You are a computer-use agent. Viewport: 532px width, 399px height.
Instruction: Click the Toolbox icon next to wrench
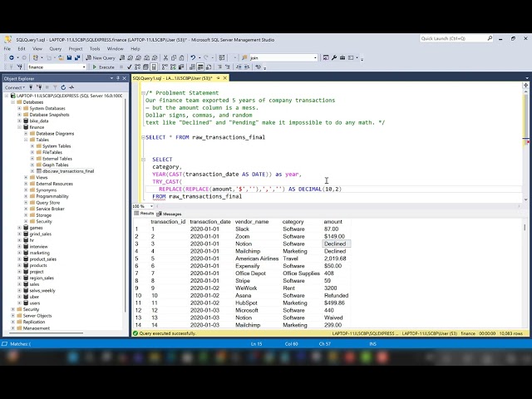(342, 57)
